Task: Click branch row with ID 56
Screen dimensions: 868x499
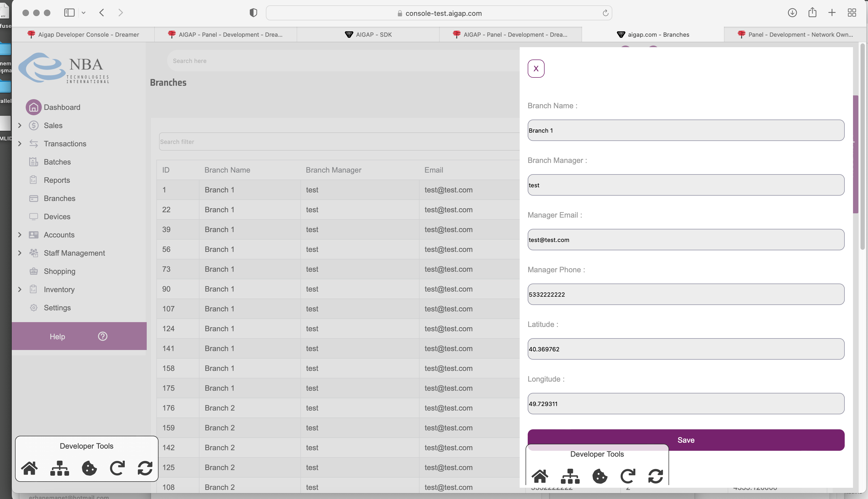Action: pos(338,249)
